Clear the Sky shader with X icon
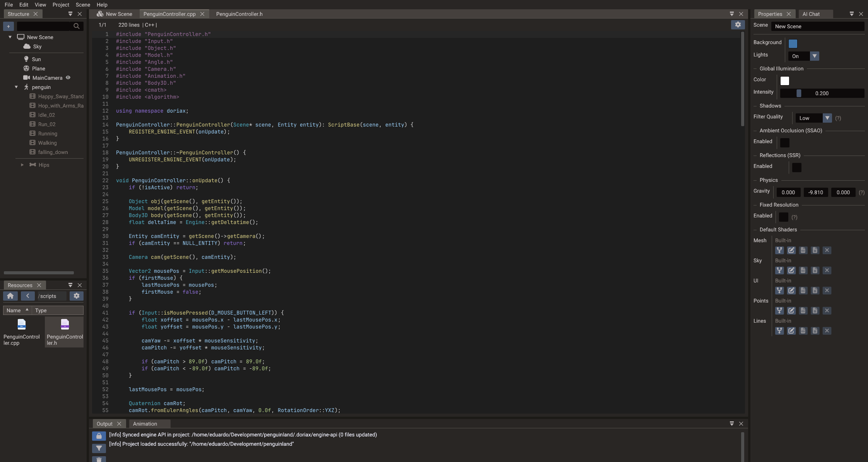Viewport: 868px width, 462px height. point(827,270)
